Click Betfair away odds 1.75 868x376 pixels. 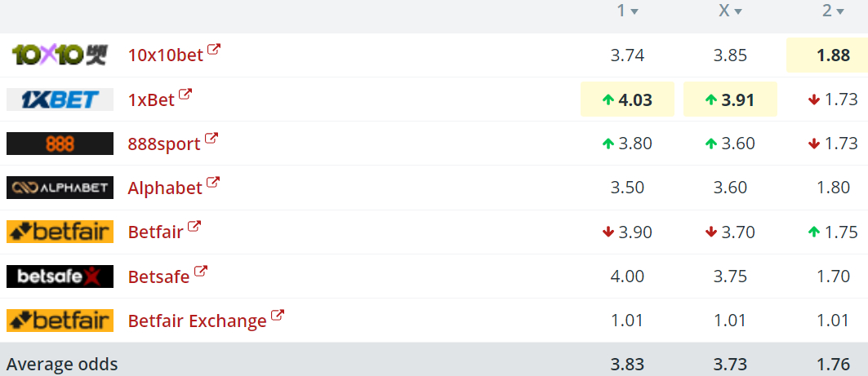pyautogui.click(x=833, y=232)
